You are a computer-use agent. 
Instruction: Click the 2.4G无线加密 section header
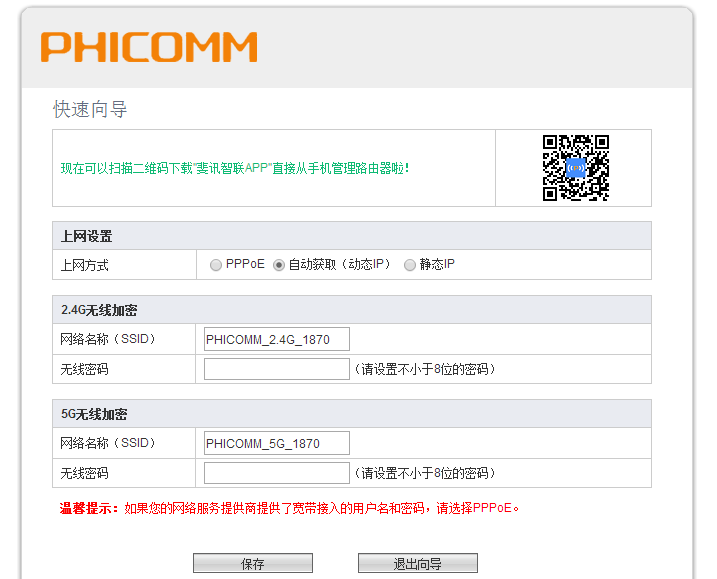click(352, 310)
